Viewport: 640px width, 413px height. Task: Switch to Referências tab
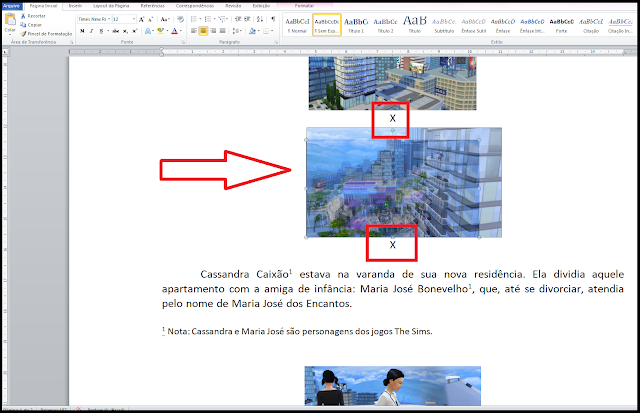tap(153, 6)
